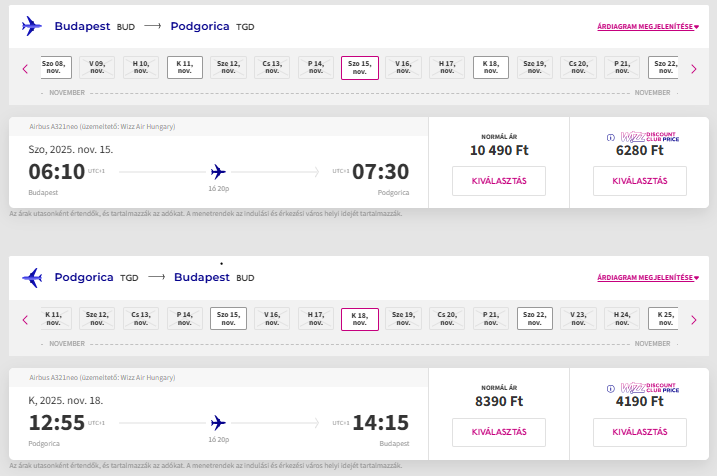717x476 pixels.
Task: Select return date Szo 22, nov.
Action: coord(535,319)
